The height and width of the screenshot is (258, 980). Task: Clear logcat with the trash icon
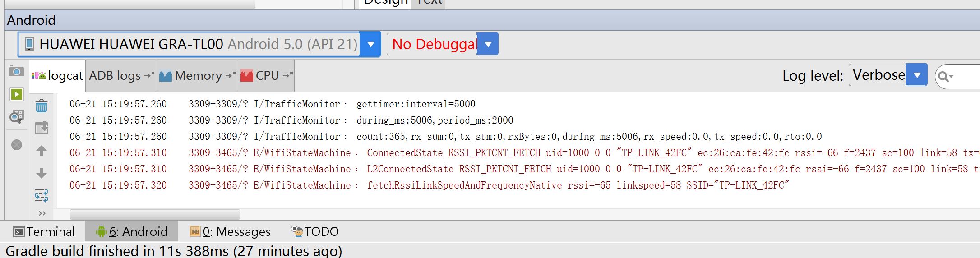coord(42,106)
